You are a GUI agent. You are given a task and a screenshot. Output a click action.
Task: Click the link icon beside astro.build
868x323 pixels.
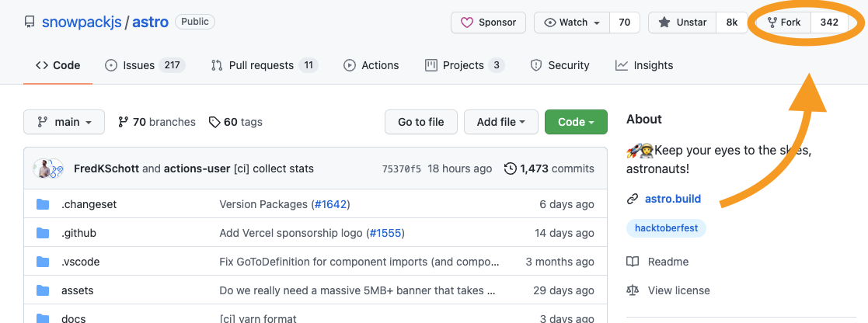[x=633, y=199]
